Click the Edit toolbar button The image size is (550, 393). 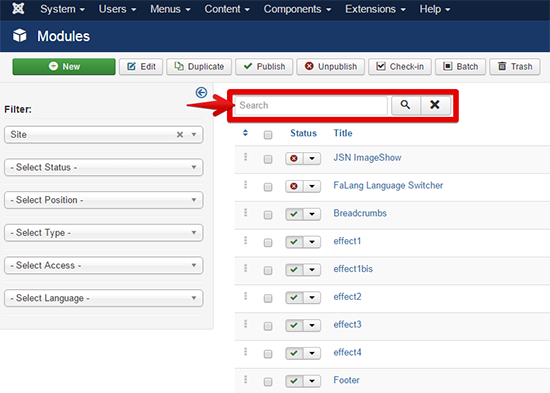pos(141,66)
